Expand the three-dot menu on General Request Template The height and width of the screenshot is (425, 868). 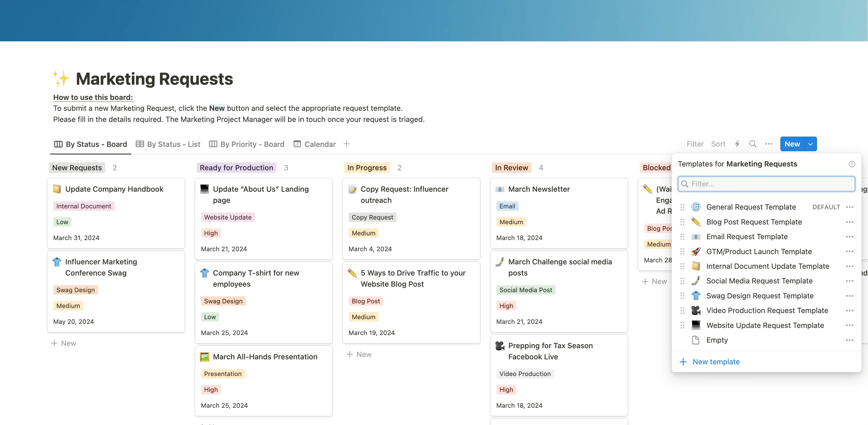[850, 207]
